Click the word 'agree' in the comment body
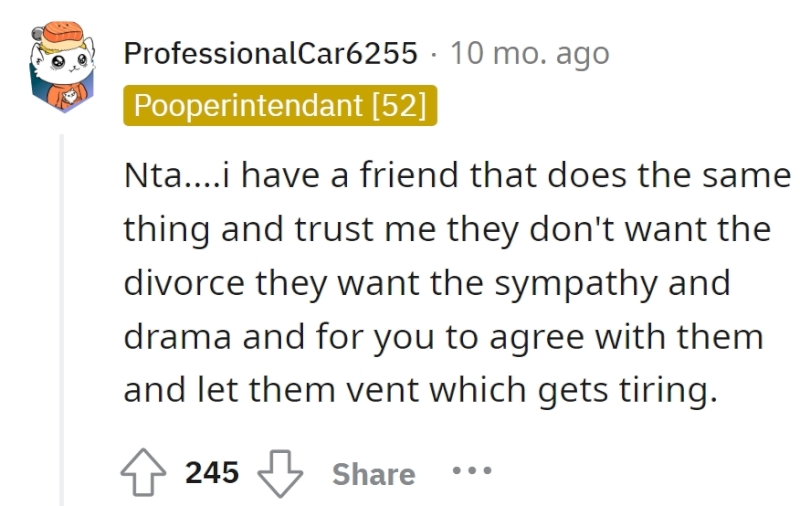800x506 pixels. point(536,339)
